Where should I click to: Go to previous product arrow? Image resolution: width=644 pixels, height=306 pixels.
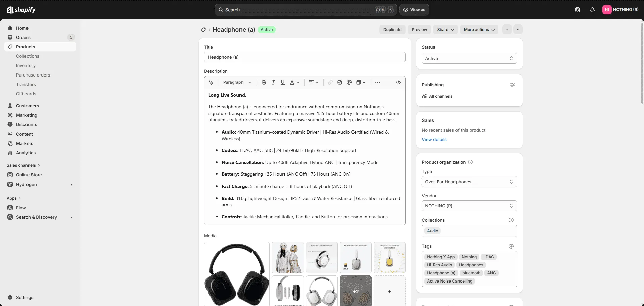[x=507, y=30]
